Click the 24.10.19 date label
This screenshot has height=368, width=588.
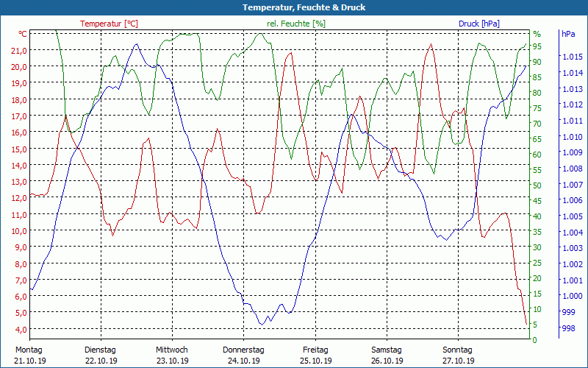coord(243,361)
